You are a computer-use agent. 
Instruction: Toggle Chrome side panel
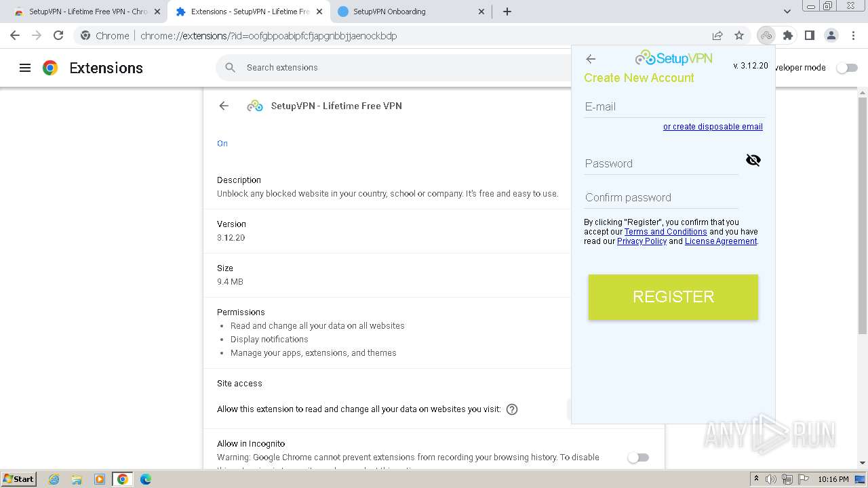coord(810,36)
